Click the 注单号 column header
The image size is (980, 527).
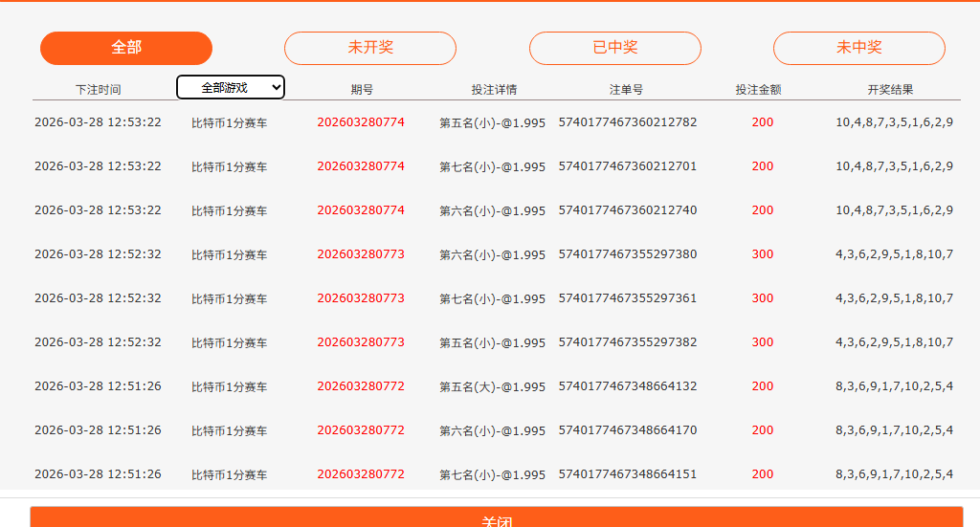626,89
